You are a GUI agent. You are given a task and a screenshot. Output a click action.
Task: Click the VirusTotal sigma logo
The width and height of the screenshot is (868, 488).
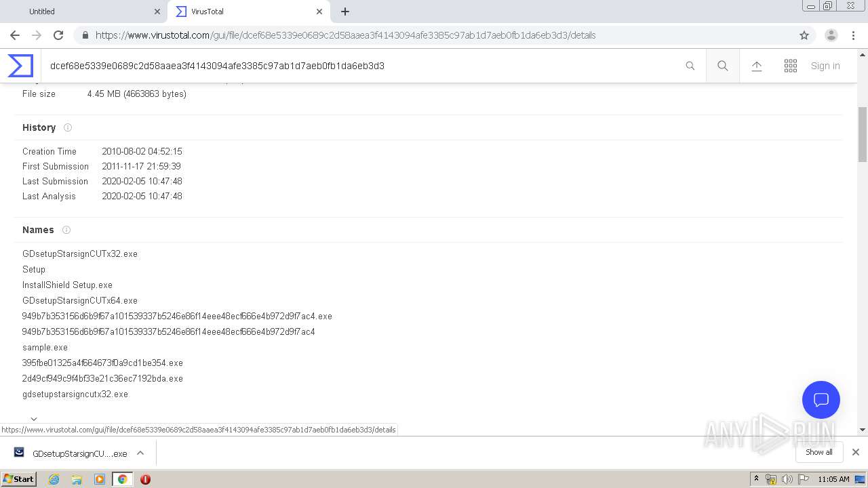click(x=20, y=66)
